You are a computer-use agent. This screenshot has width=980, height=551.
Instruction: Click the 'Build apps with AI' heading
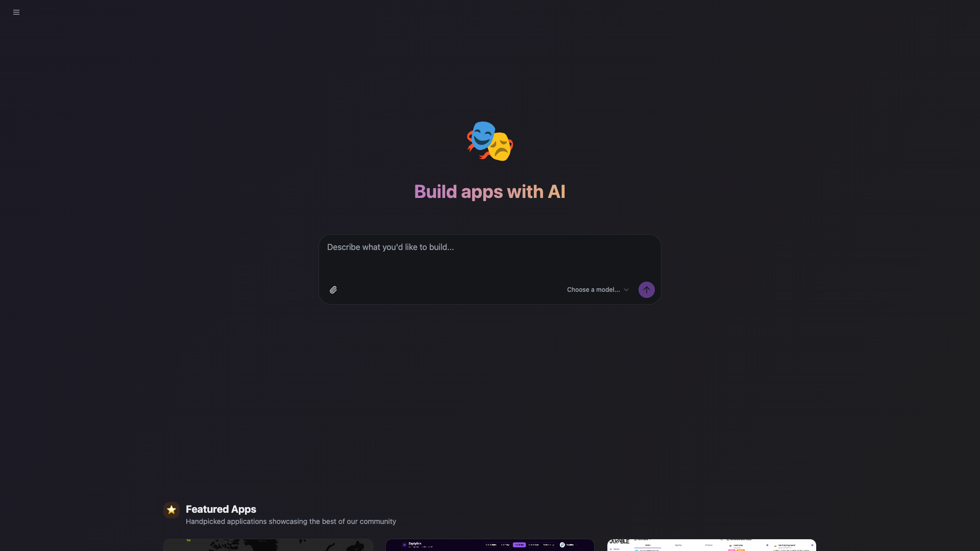489,192
